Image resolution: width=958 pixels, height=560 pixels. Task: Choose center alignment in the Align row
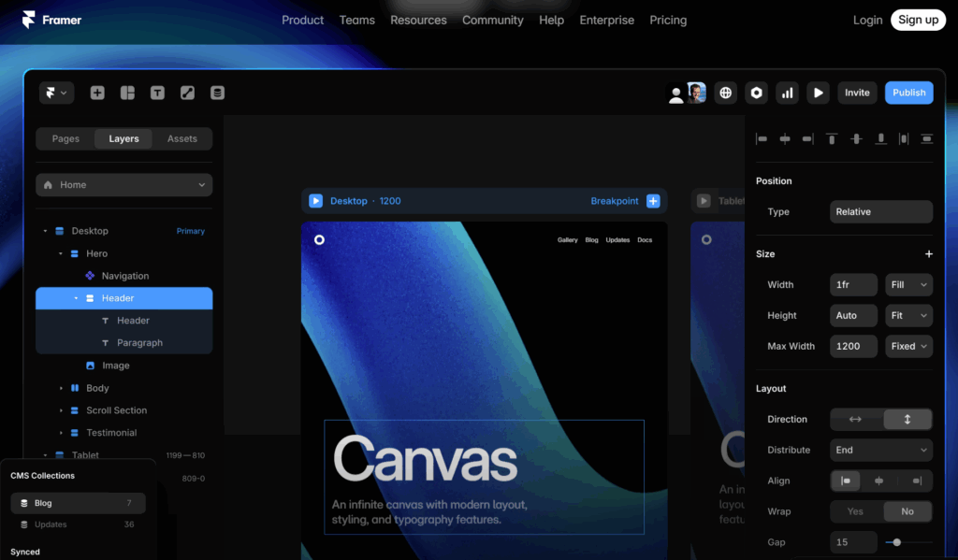[880, 481]
